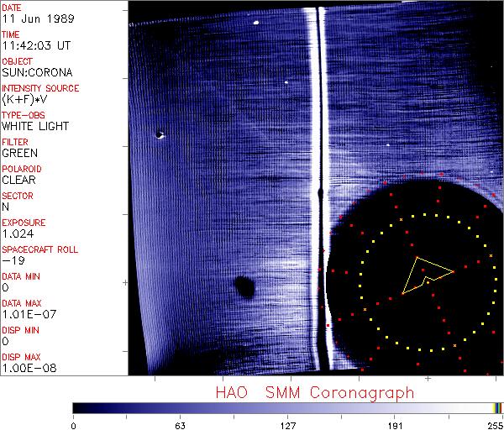Select the DATA MAX value 1.01E-07

(26, 314)
